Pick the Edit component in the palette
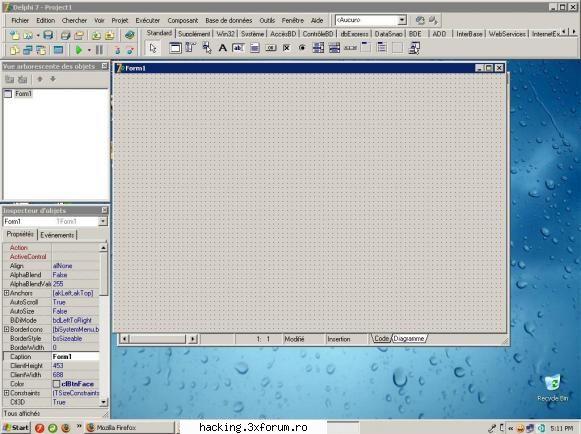This screenshot has width=581, height=434. [x=238, y=48]
